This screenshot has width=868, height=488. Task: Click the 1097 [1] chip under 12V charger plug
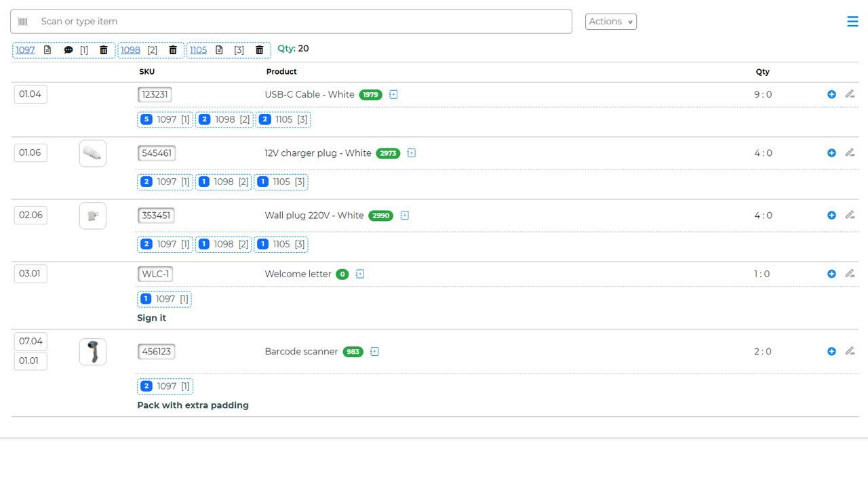(165, 182)
